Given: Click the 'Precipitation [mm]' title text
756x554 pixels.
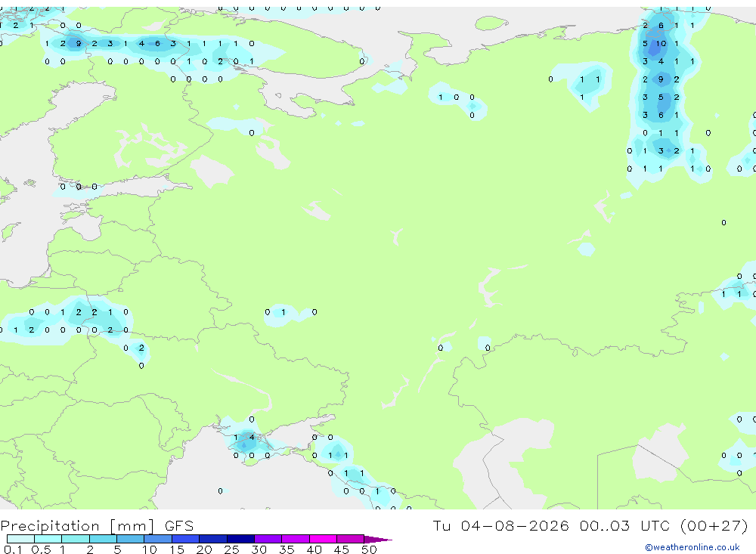Looking at the screenshot, I should (77, 526).
